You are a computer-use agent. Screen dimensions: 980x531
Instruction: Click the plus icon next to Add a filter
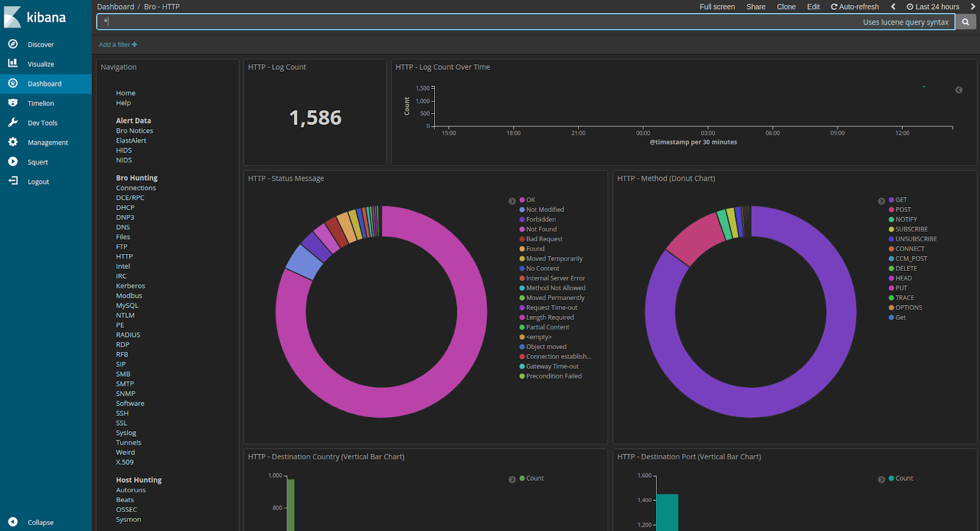pyautogui.click(x=135, y=45)
